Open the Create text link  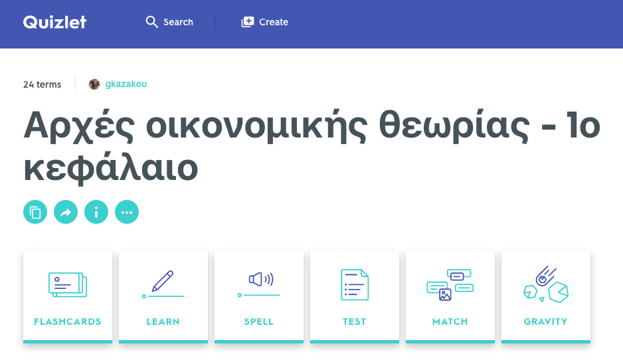(x=274, y=23)
